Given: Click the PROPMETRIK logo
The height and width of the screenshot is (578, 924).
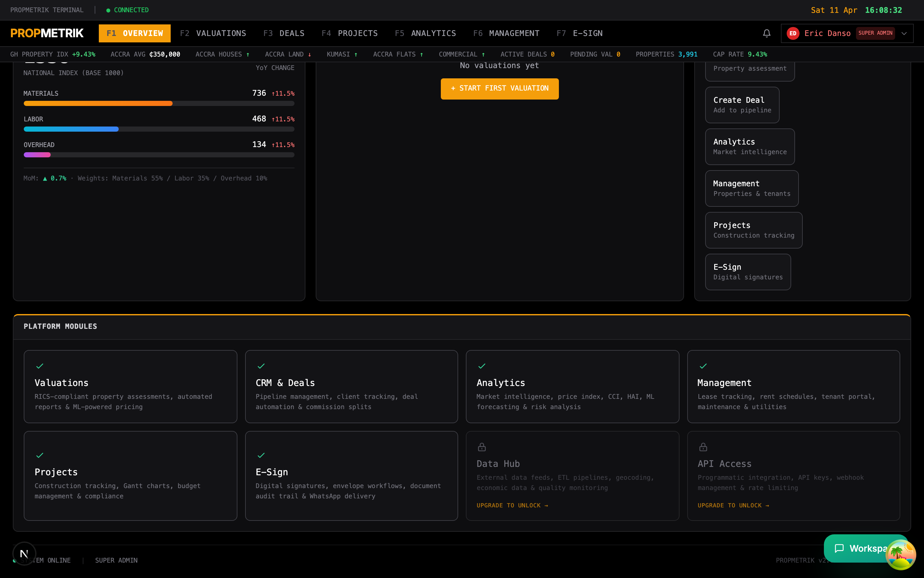Looking at the screenshot, I should click(x=47, y=33).
